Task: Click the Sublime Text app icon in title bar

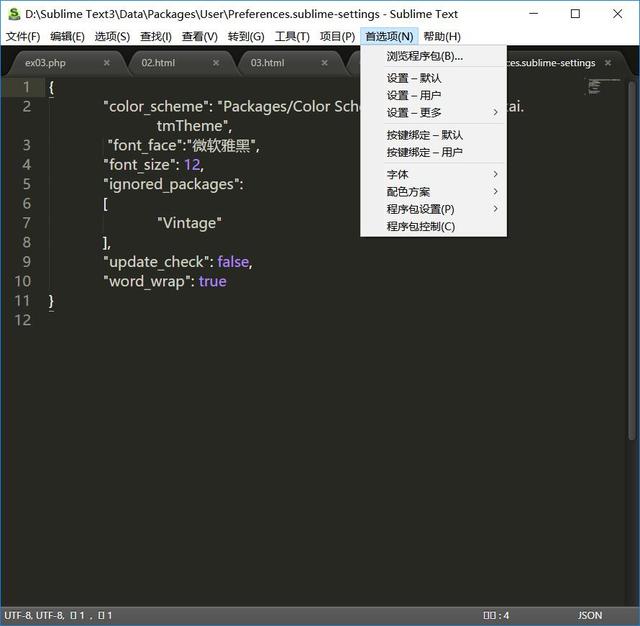Action: tap(14, 14)
